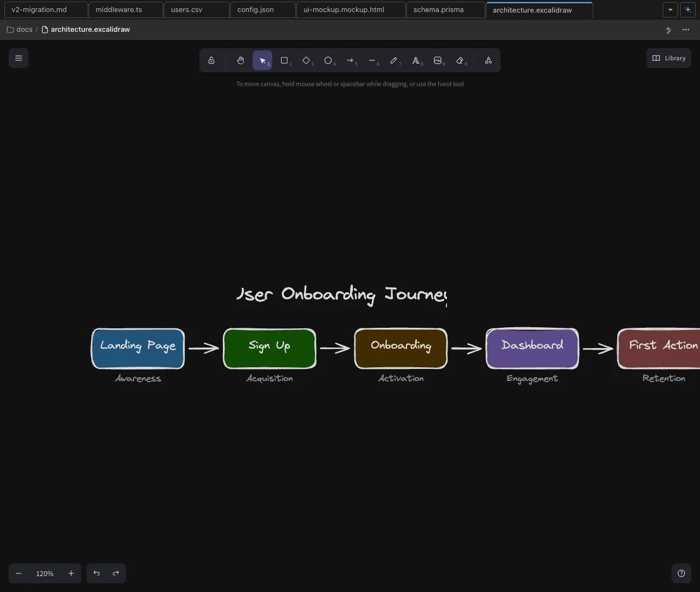Enable the Selection tool

point(262,60)
